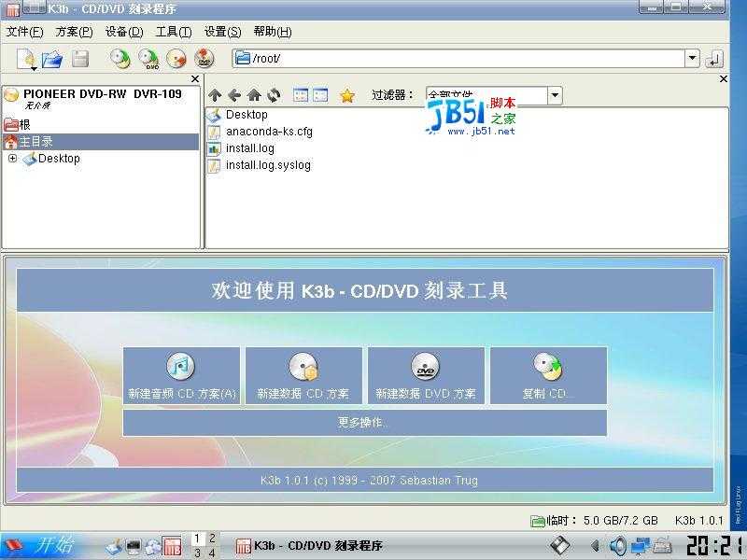Switch to virtual desktop 4

coord(213,553)
